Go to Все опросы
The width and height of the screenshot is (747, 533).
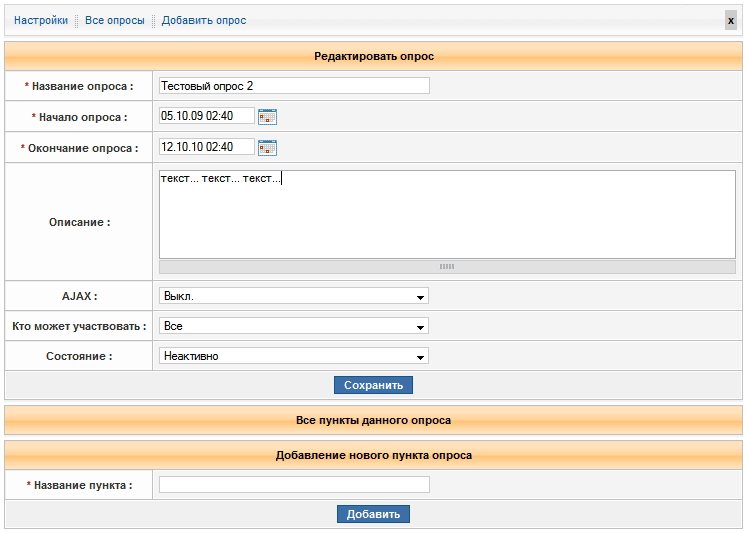114,20
